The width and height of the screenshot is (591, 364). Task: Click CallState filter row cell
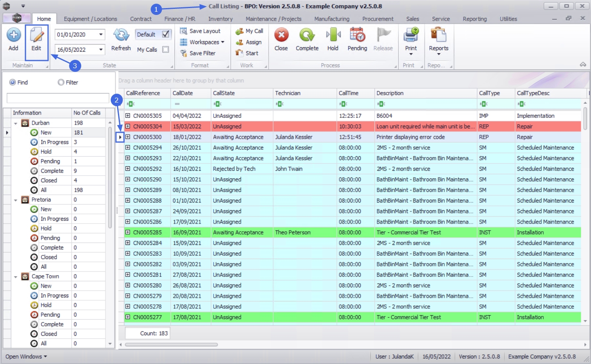242,104
